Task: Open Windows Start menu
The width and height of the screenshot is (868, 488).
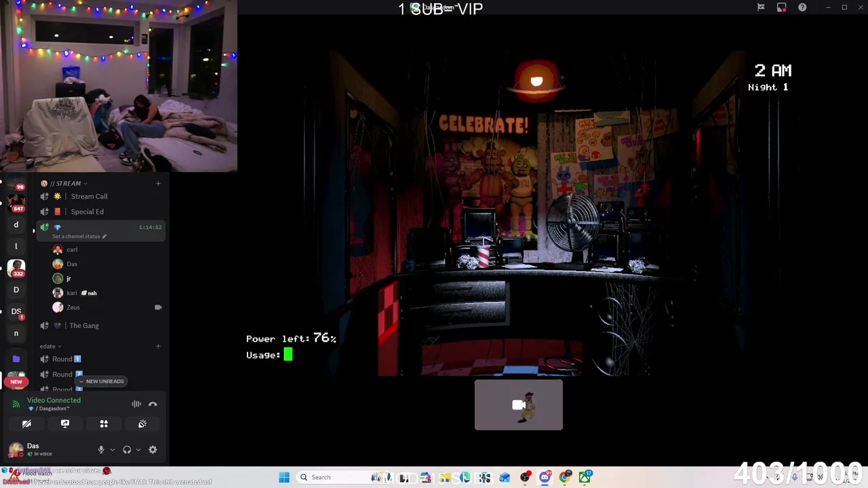Action: (x=284, y=477)
